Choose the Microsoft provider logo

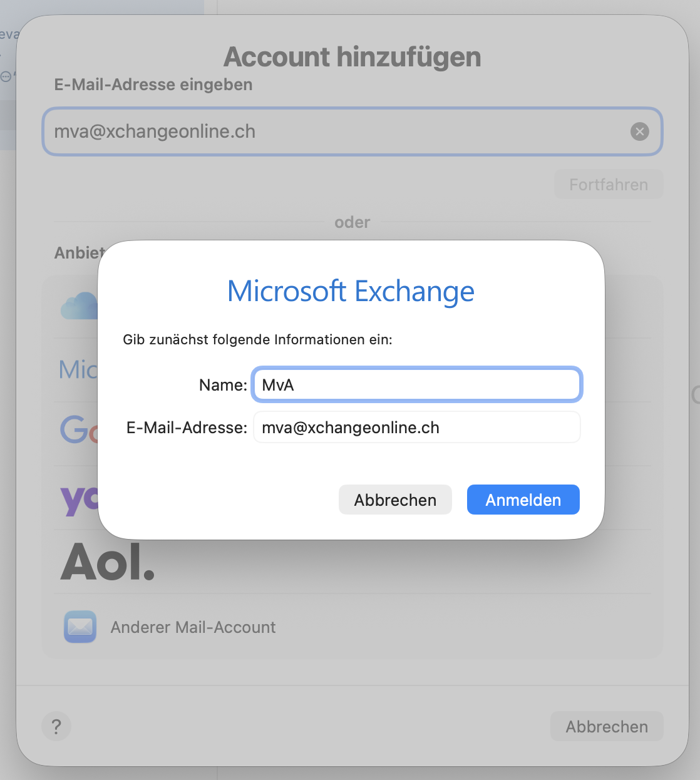[78, 370]
